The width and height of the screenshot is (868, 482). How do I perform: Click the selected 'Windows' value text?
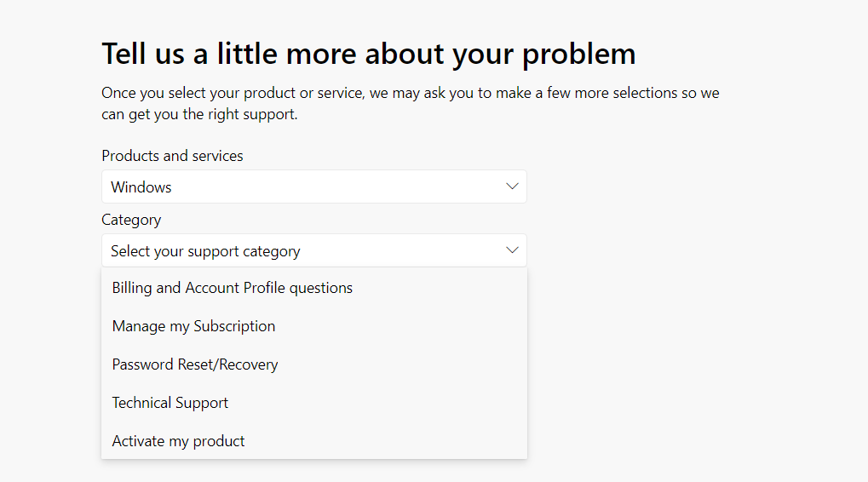tap(141, 187)
